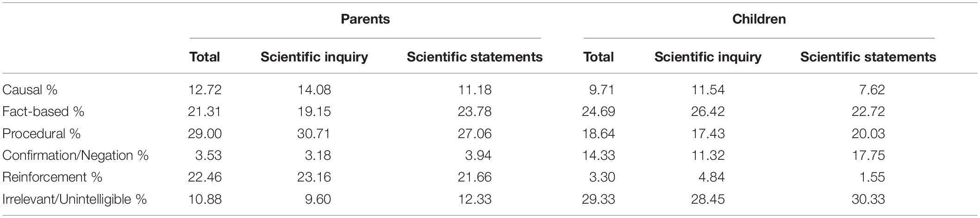The width and height of the screenshot is (980, 218).
Task: Click the Children group header
Action: tap(759, 19)
